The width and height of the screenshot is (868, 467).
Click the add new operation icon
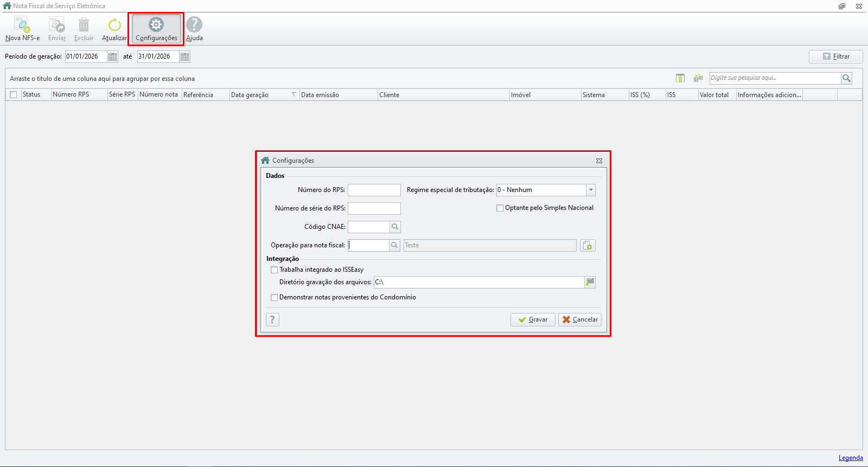[588, 246]
